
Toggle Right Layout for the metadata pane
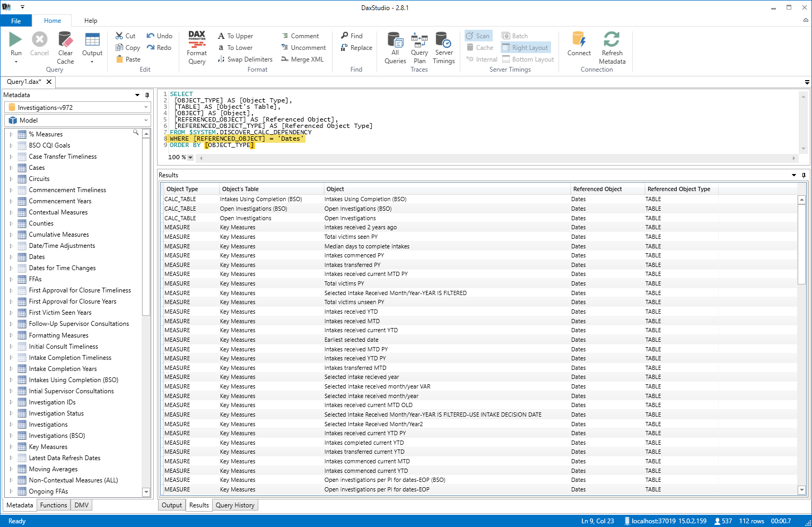tap(525, 47)
